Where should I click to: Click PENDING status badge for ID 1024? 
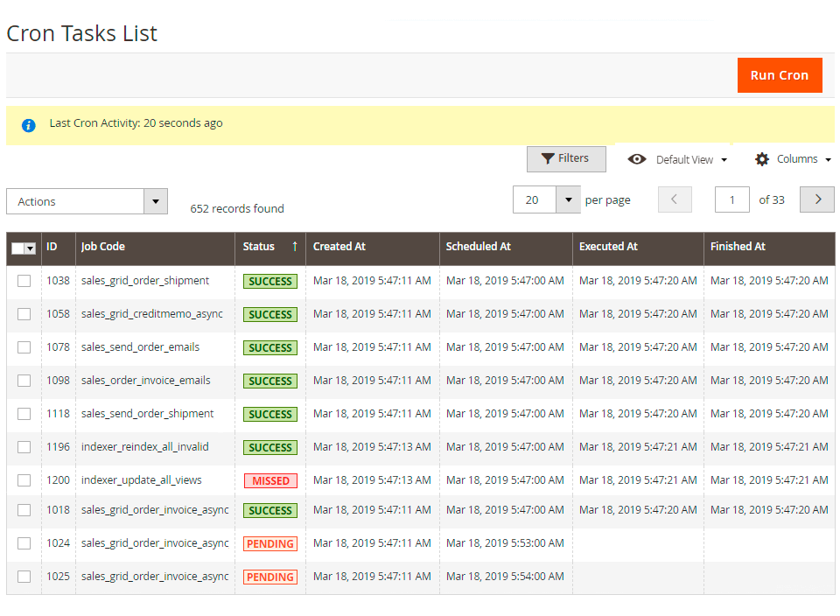(270, 543)
